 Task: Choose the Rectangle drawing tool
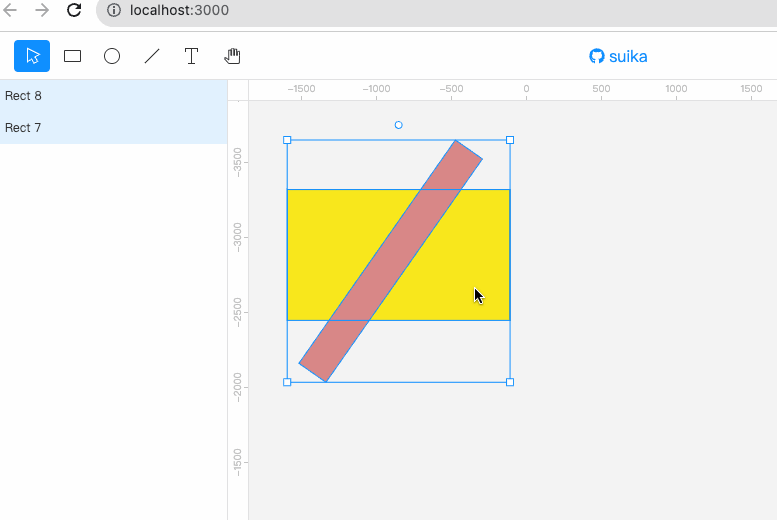coord(72,56)
